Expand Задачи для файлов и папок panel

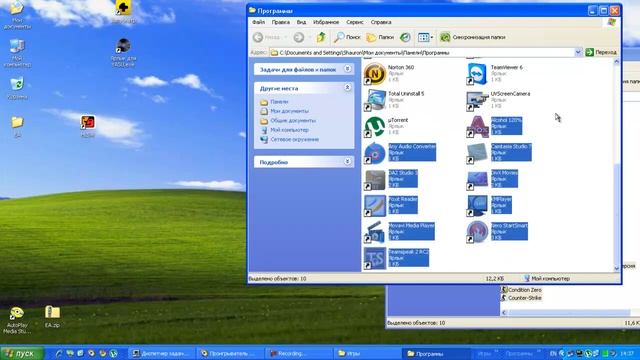347,69
